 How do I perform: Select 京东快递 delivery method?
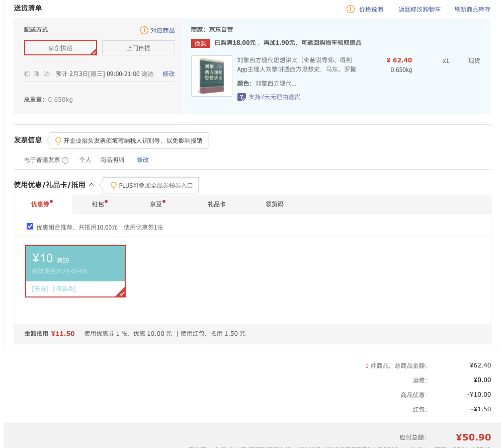pyautogui.click(x=60, y=48)
